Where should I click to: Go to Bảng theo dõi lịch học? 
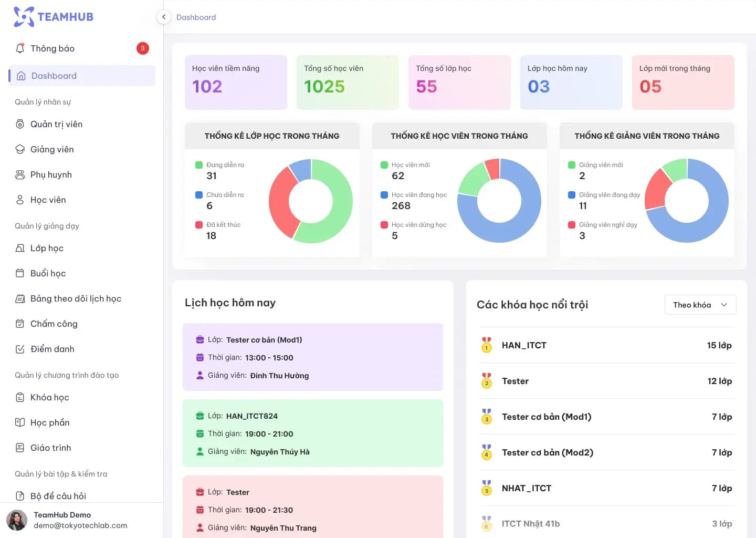coord(76,298)
